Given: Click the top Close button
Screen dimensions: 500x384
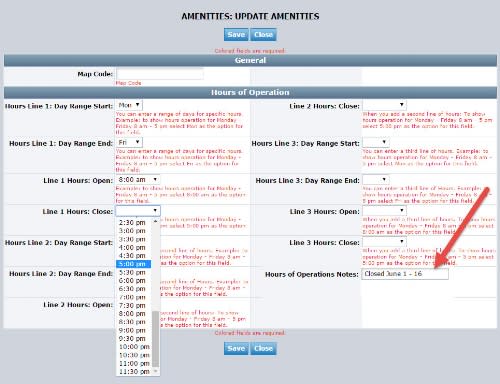Looking at the screenshot, I should 263,35.
